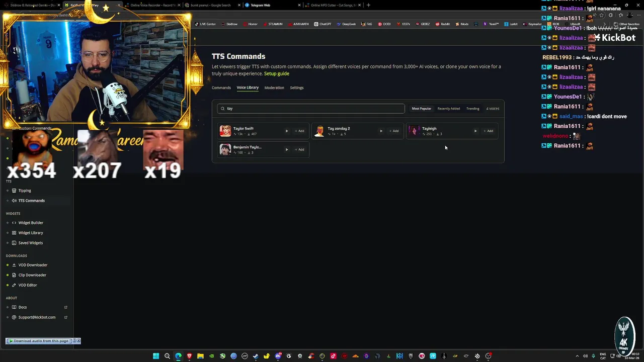Switch to the Moderation tab
Image resolution: width=644 pixels, height=362 pixels.
(x=274, y=87)
